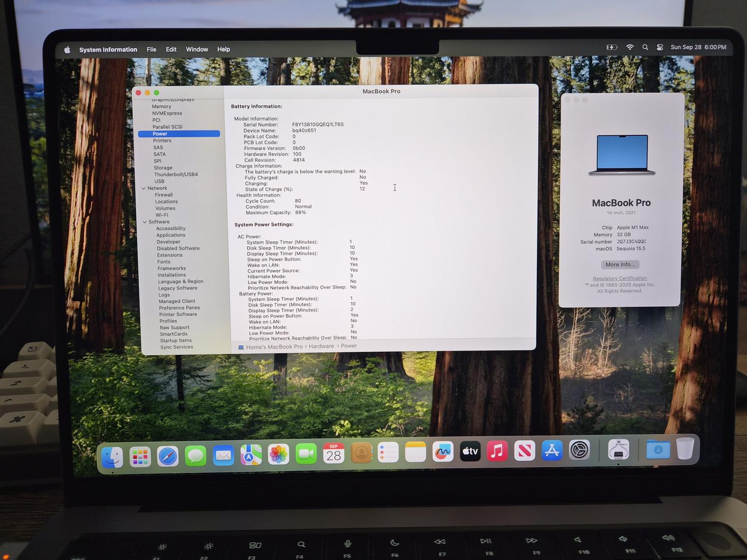
Task: Click the More Info... button
Action: click(x=620, y=264)
